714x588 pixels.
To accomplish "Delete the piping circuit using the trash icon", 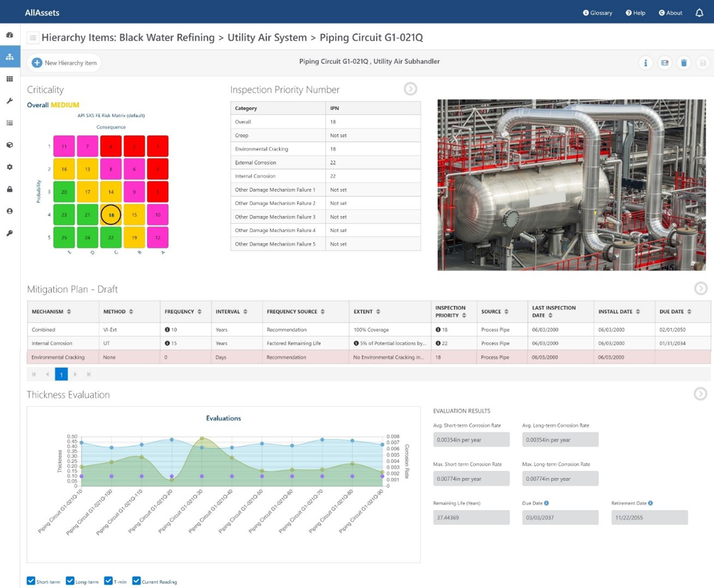I will pos(684,63).
